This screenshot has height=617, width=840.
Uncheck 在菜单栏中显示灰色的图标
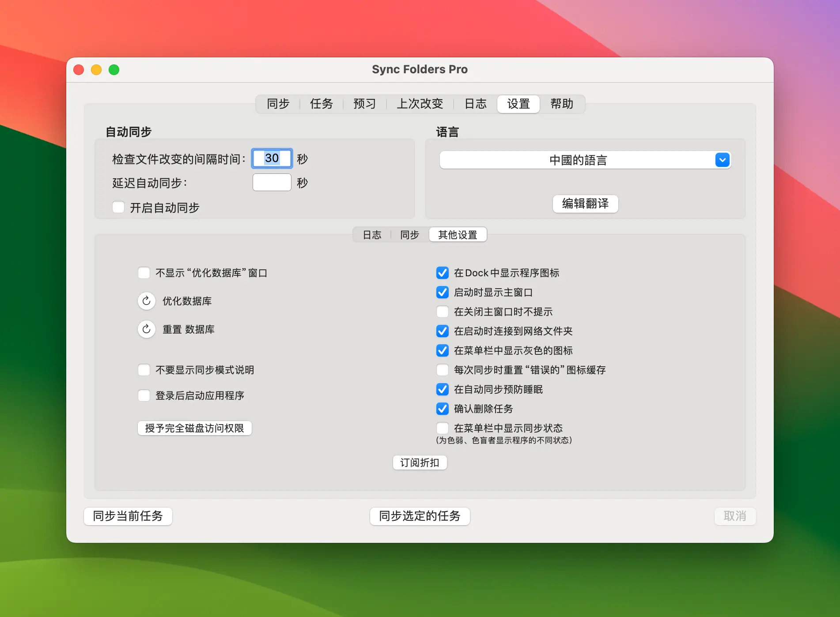[x=442, y=350]
